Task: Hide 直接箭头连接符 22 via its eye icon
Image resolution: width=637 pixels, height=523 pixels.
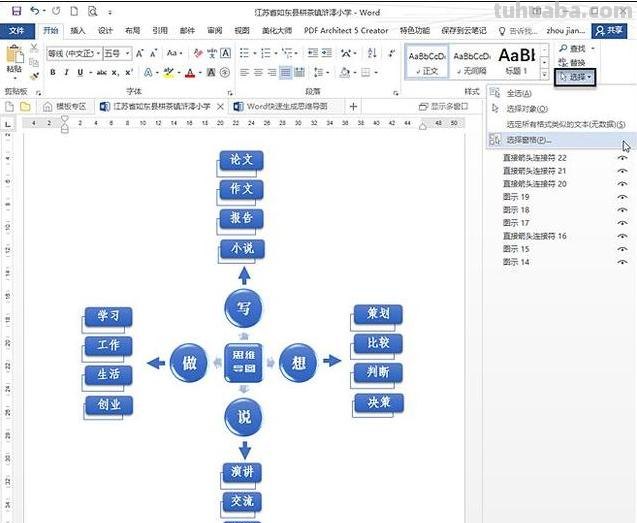Action: (622, 158)
